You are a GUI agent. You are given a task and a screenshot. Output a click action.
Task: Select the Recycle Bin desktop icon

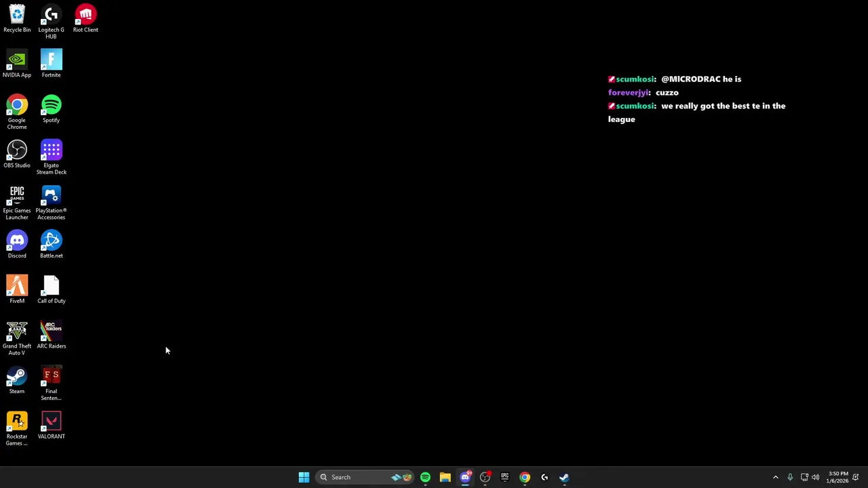click(17, 18)
